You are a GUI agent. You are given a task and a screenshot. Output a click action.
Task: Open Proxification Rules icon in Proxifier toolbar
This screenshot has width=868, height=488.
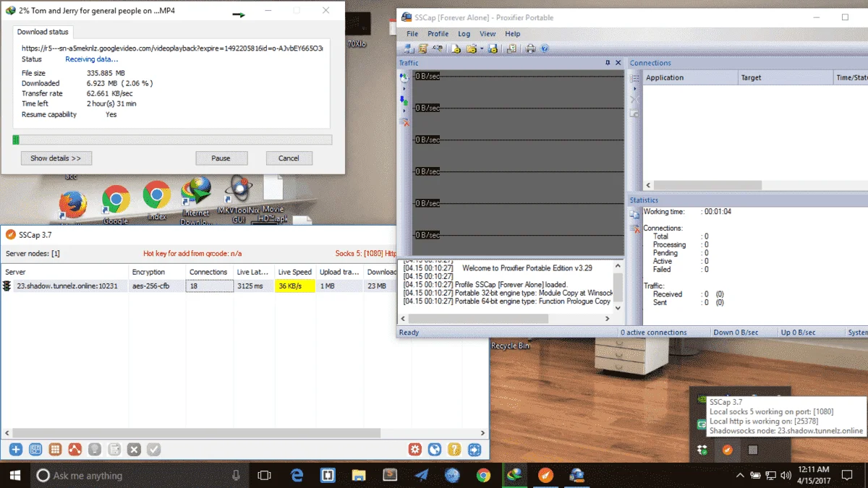click(x=423, y=48)
